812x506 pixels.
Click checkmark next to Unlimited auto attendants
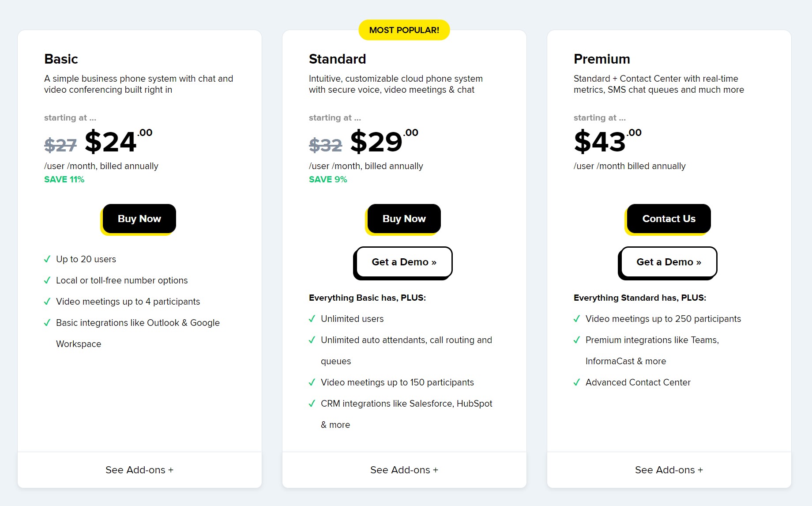[x=312, y=340]
